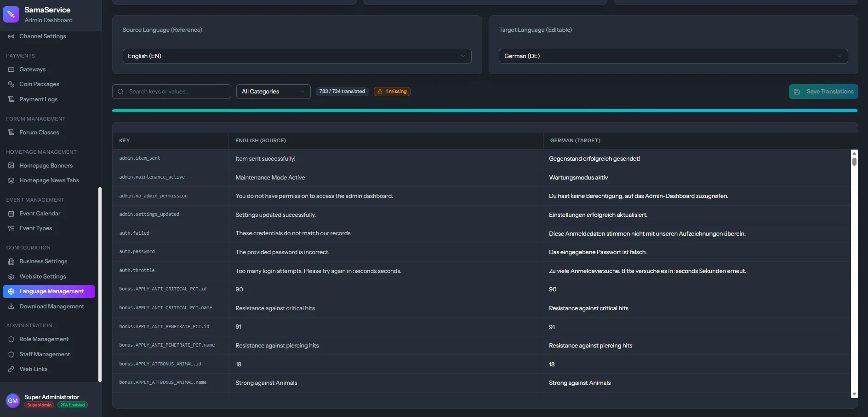The width and height of the screenshot is (868, 417).
Task: Click Super Administrator user name
Action: pos(51,397)
